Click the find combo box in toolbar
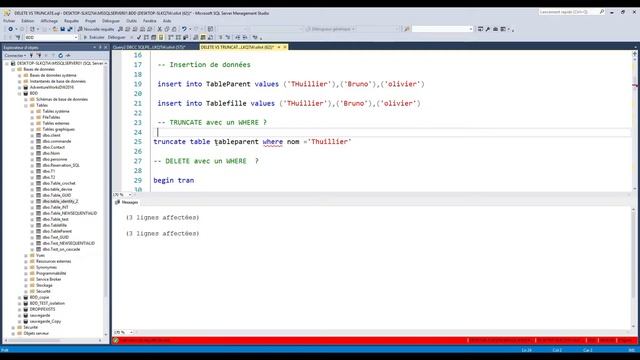Image resolution: width=640 pixels, height=360 pixels. 442,29
